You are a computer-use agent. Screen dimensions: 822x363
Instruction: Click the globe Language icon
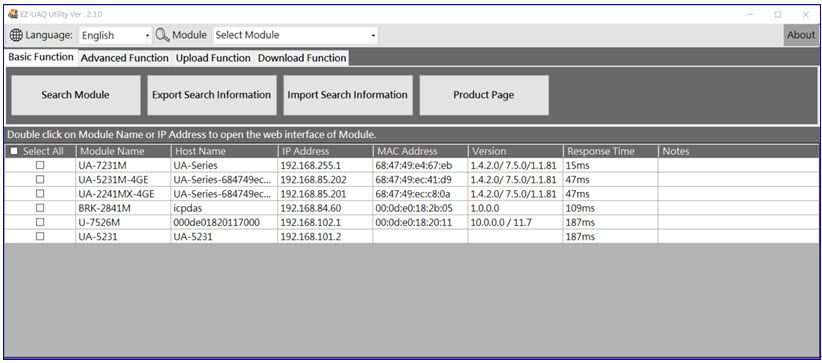pyautogui.click(x=16, y=35)
